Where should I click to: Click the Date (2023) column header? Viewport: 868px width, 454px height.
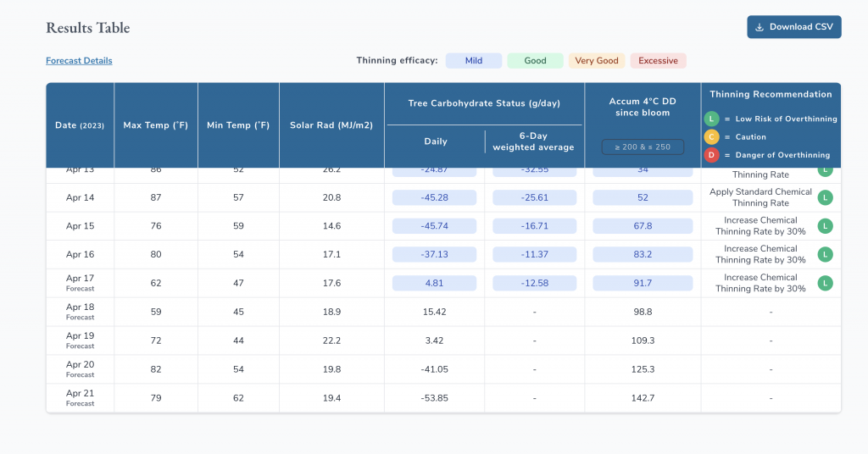click(80, 125)
